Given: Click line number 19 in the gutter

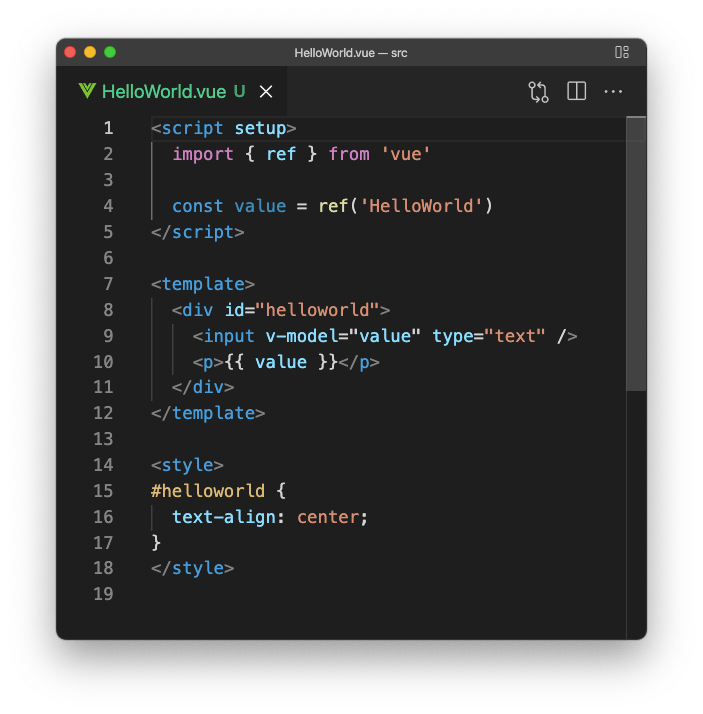Looking at the screenshot, I should (x=103, y=594).
